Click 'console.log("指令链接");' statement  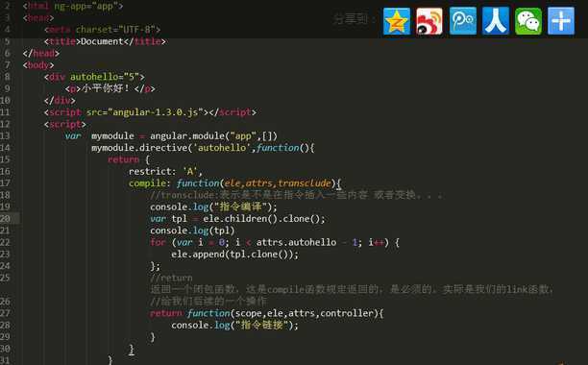(234, 325)
